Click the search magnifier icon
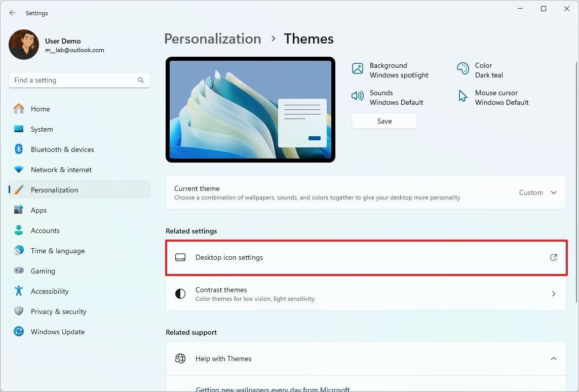 click(141, 80)
